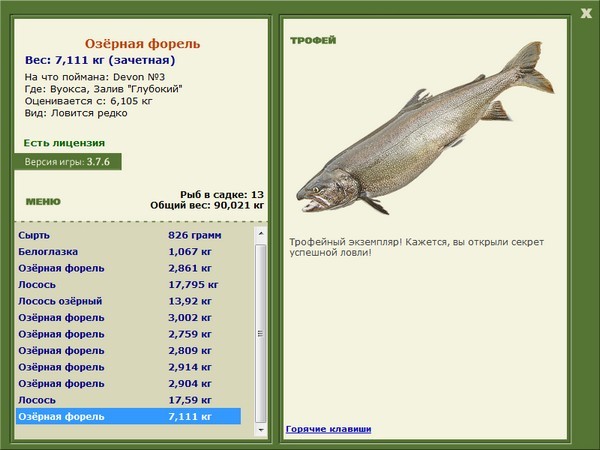This screenshot has width=600, height=450.
Task: Select the Озёрная форель 2,914 кг row
Action: 128,367
